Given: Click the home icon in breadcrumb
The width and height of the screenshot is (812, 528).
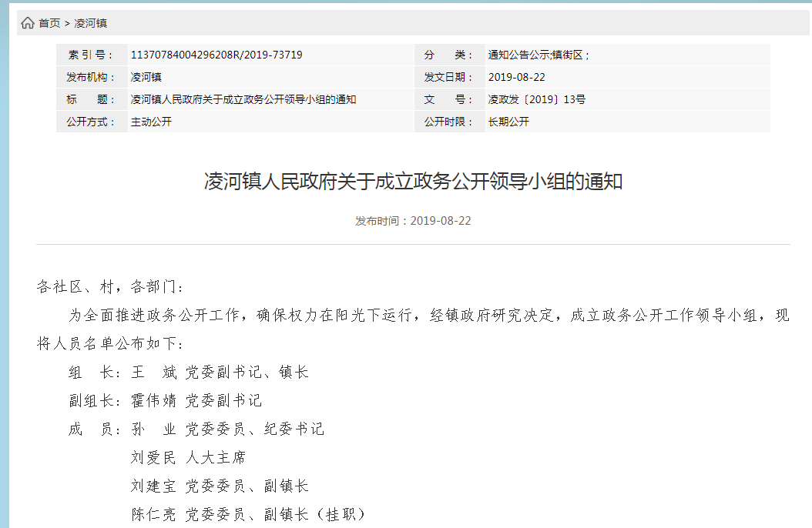Looking at the screenshot, I should tap(28, 23).
